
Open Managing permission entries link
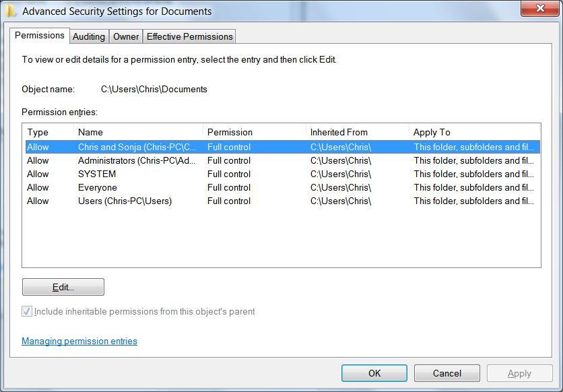79,341
